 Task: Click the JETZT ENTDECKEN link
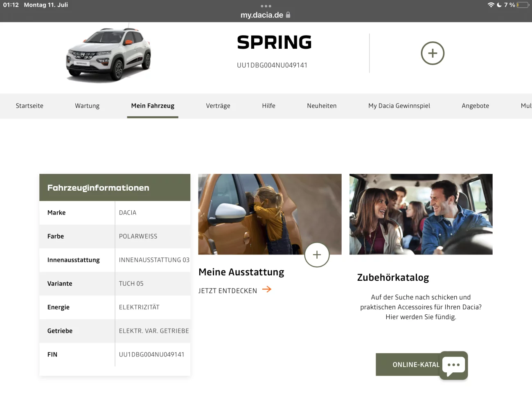click(x=228, y=291)
